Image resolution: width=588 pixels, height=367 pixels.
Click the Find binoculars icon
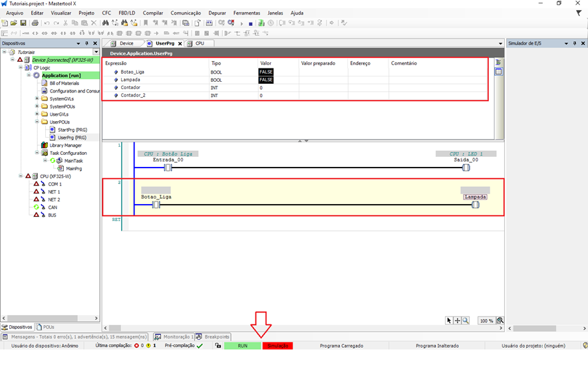point(106,23)
